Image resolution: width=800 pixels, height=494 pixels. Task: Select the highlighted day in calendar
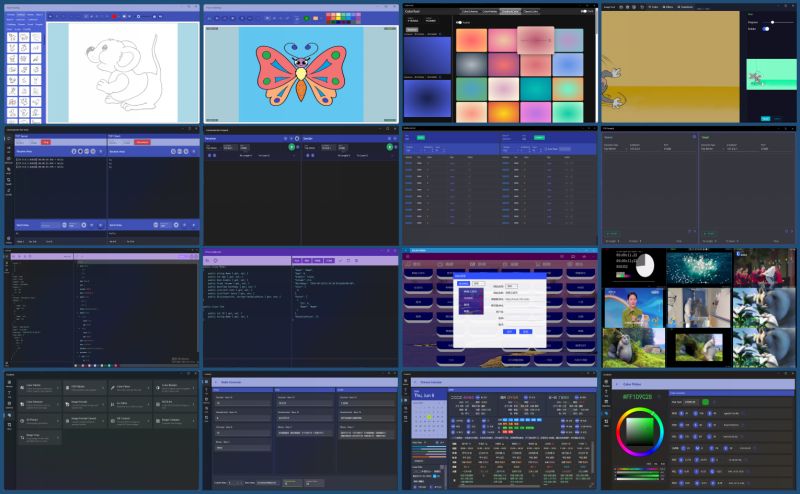(x=430, y=417)
